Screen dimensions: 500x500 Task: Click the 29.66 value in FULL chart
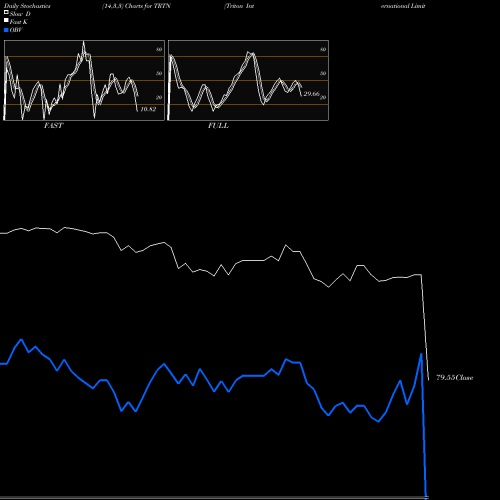coord(311,94)
